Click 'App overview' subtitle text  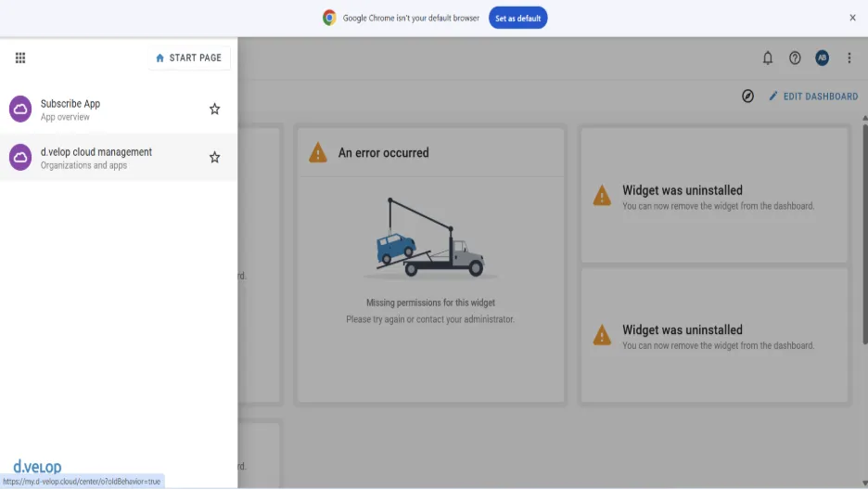65,117
